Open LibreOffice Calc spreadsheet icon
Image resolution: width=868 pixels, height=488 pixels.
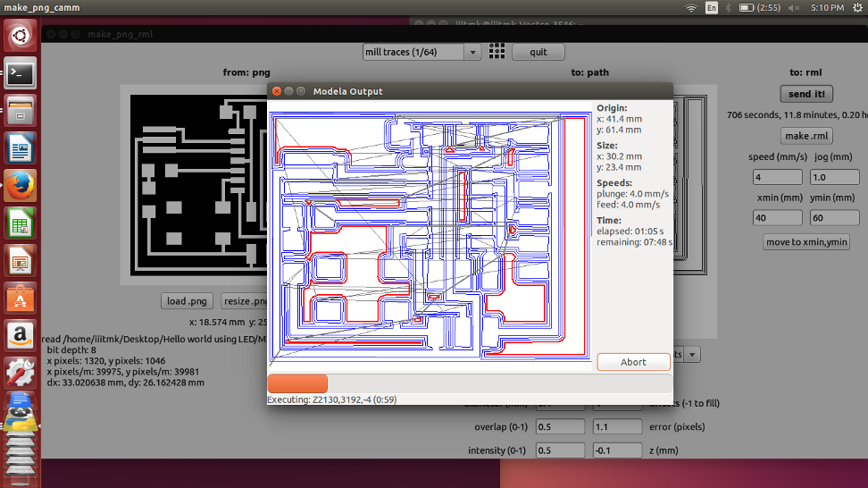pyautogui.click(x=21, y=223)
